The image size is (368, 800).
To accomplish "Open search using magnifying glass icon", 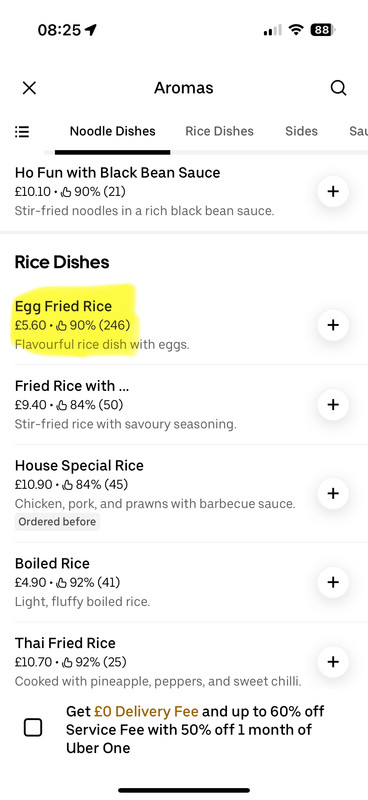I will 338,88.
